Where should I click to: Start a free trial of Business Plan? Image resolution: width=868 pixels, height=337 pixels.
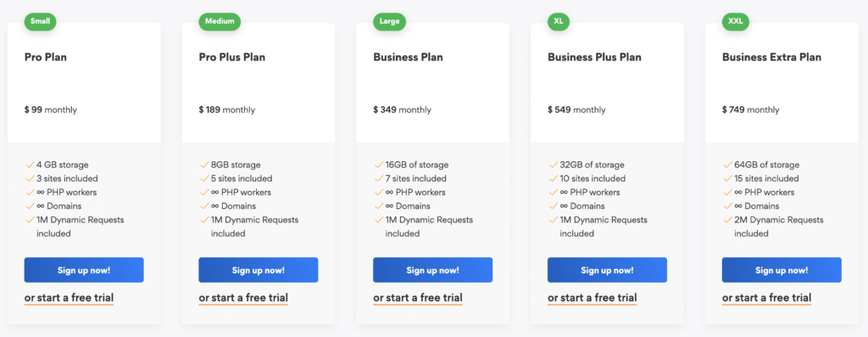(x=418, y=298)
